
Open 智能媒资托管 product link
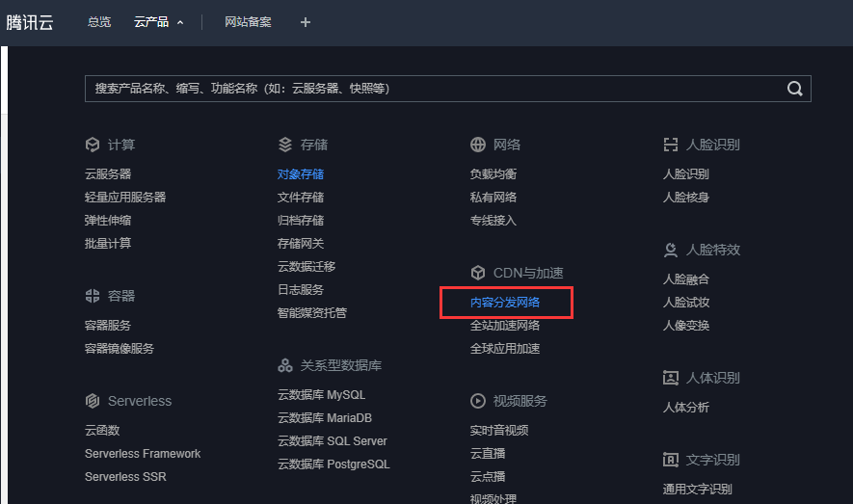click(x=311, y=312)
